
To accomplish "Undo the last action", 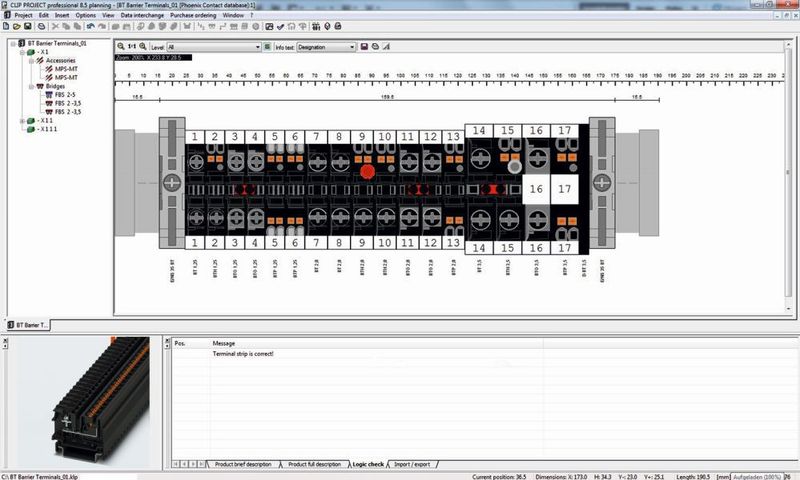I will (91, 26).
